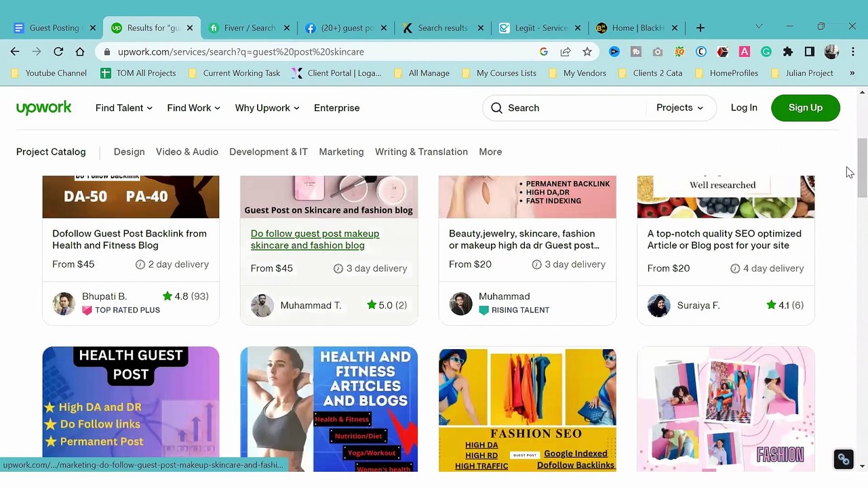Screen dimensions: 868x488
Task: Switch to the Fiverr / Search tab
Action: 249,28
